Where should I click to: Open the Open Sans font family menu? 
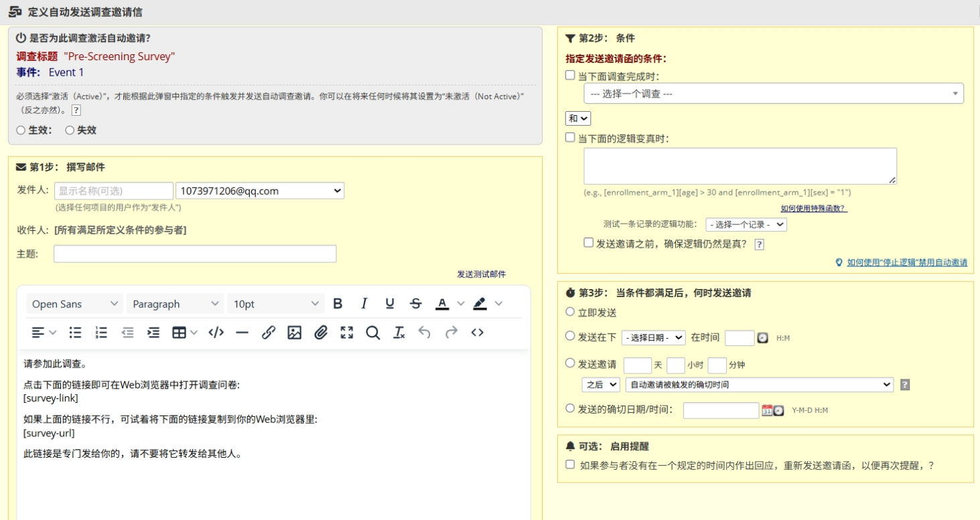pyautogui.click(x=75, y=304)
